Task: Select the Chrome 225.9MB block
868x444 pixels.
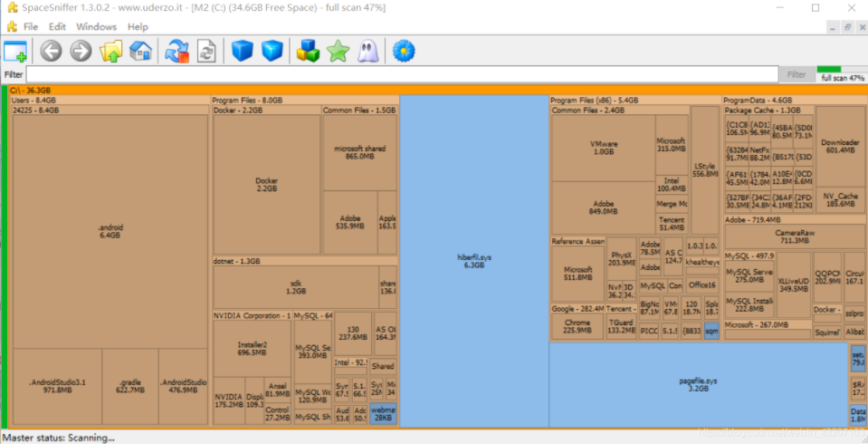Action: 577,326
